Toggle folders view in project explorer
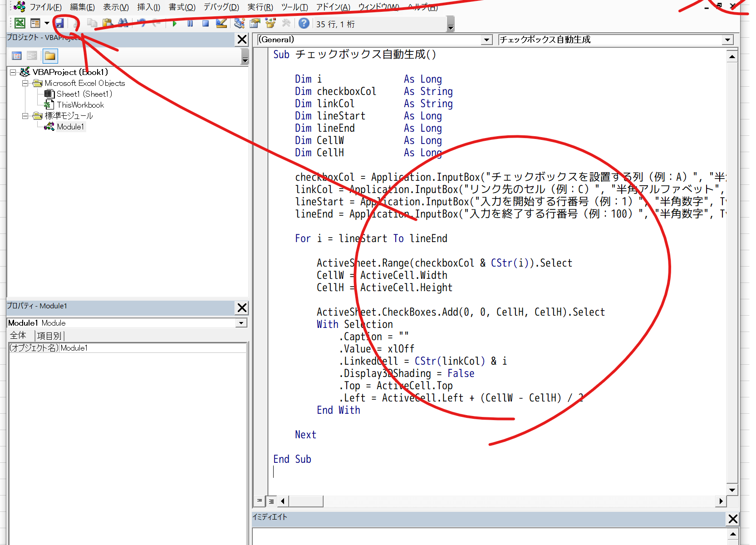The image size is (756, 545). coord(50,56)
